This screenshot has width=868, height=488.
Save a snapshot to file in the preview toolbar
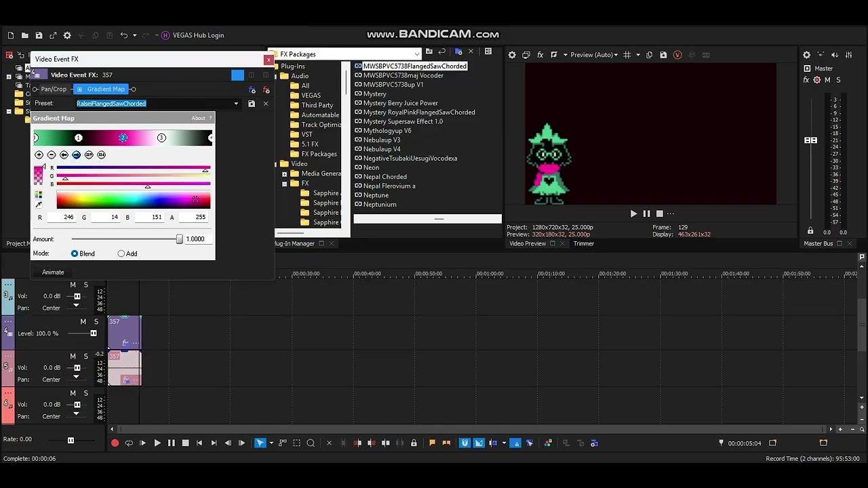click(x=663, y=55)
